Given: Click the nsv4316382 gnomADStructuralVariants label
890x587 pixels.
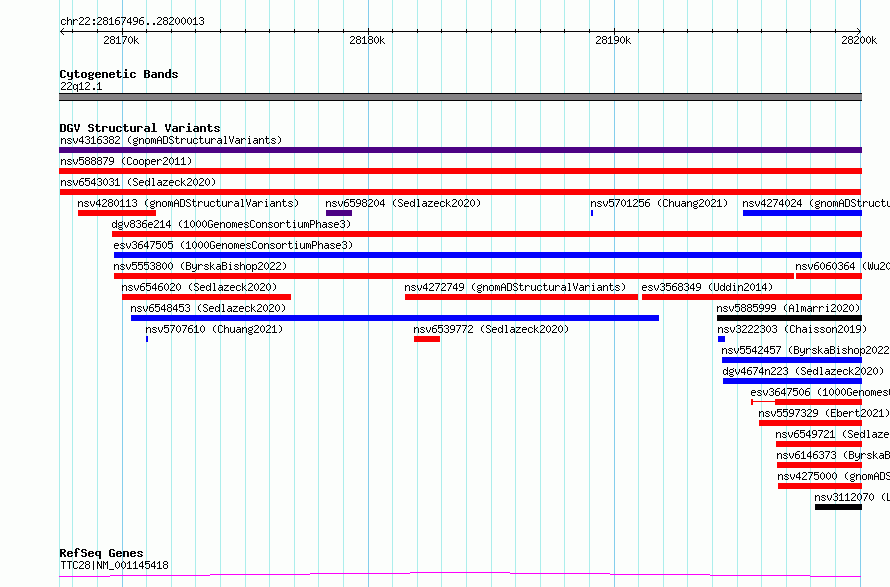Looking at the screenshot, I should (171, 140).
